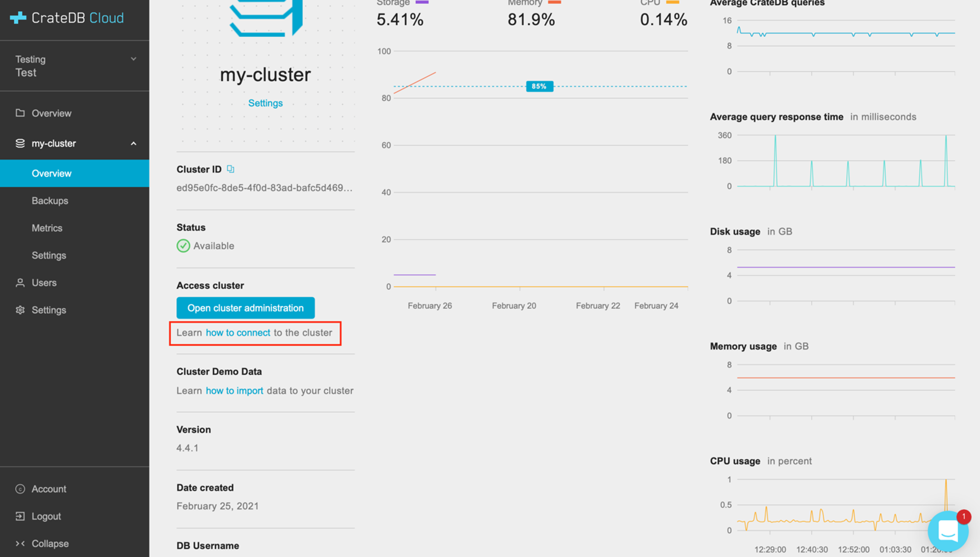
Task: Click the version value 4.4.1
Action: (187, 448)
